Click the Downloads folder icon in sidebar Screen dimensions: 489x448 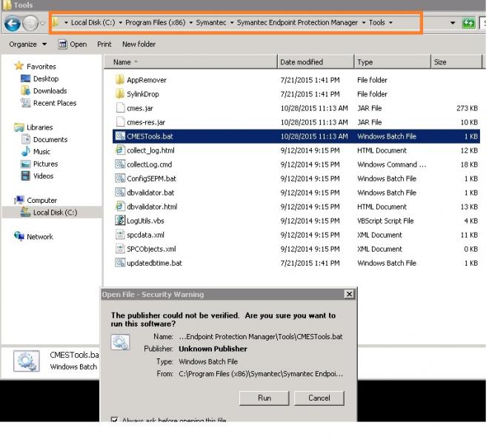point(25,90)
